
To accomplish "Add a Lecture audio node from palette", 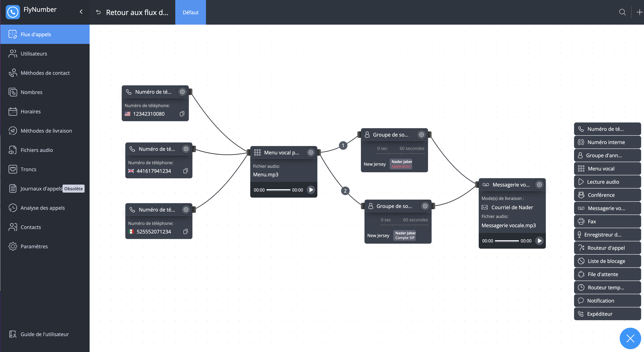I will (x=608, y=182).
